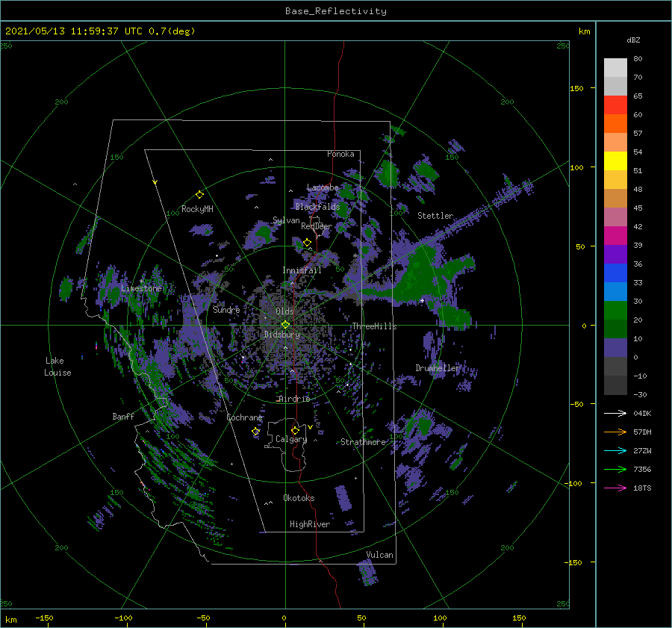The width and height of the screenshot is (672, 628).
Task: Click the HighRiver town label
Action: [310, 524]
